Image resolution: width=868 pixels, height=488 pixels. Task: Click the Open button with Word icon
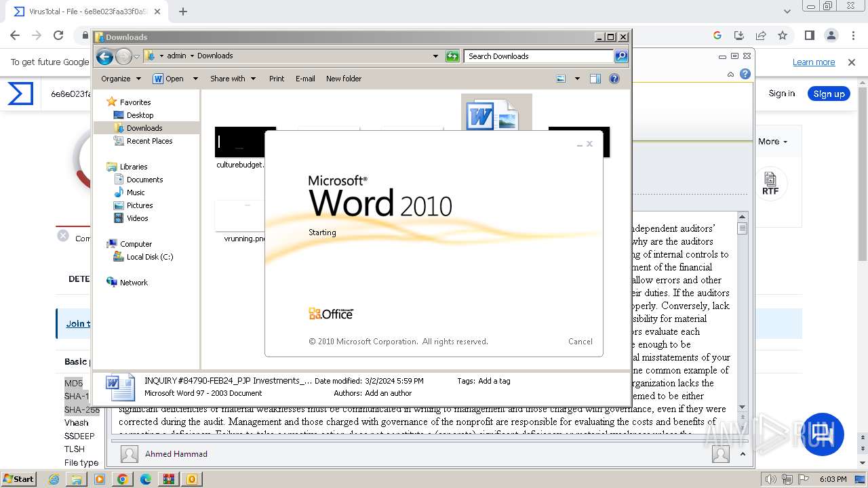click(x=168, y=79)
